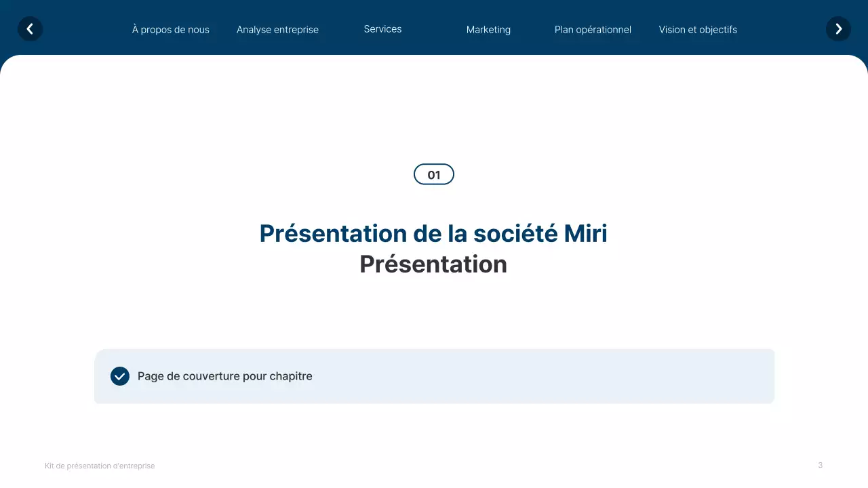Switch to the Analyse entreprise tab
Viewport: 868px width, 488px height.
click(277, 29)
